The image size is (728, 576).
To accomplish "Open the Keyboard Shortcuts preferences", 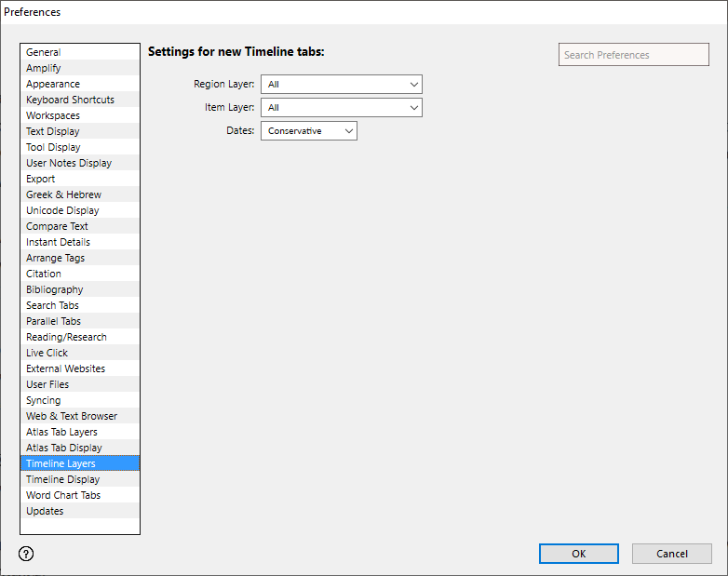I will coord(70,100).
